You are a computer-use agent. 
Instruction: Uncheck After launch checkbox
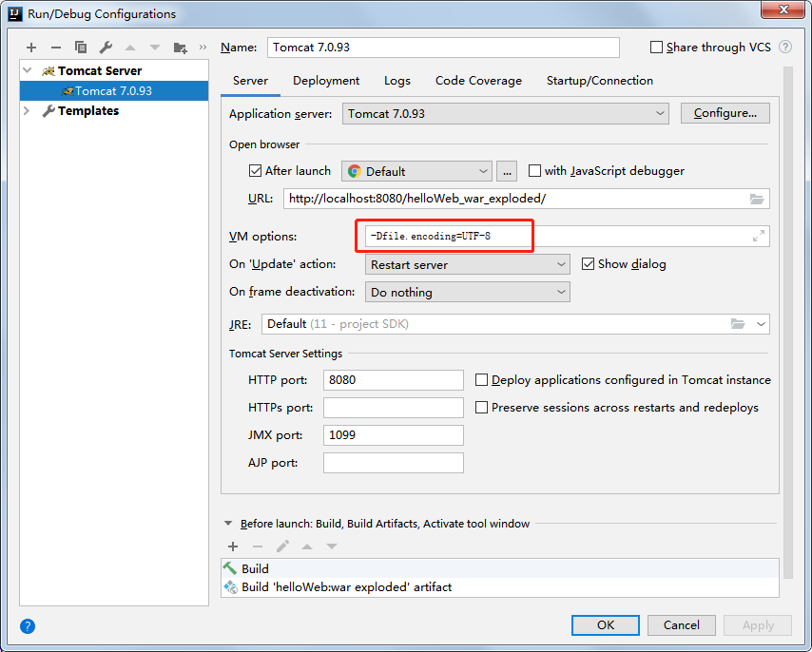click(255, 171)
